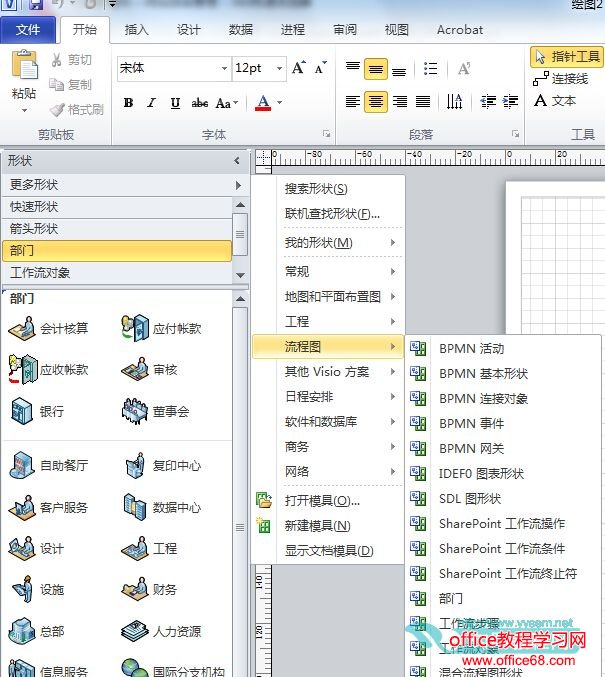Expand 更多形状 more shapes arrow
Image resolution: width=605 pixels, height=677 pixels.
tap(238, 185)
